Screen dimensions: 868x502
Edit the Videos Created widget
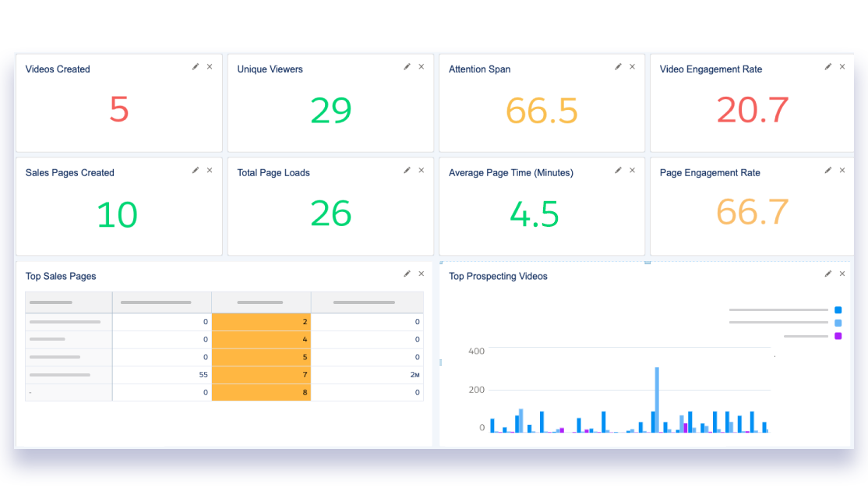tap(196, 66)
